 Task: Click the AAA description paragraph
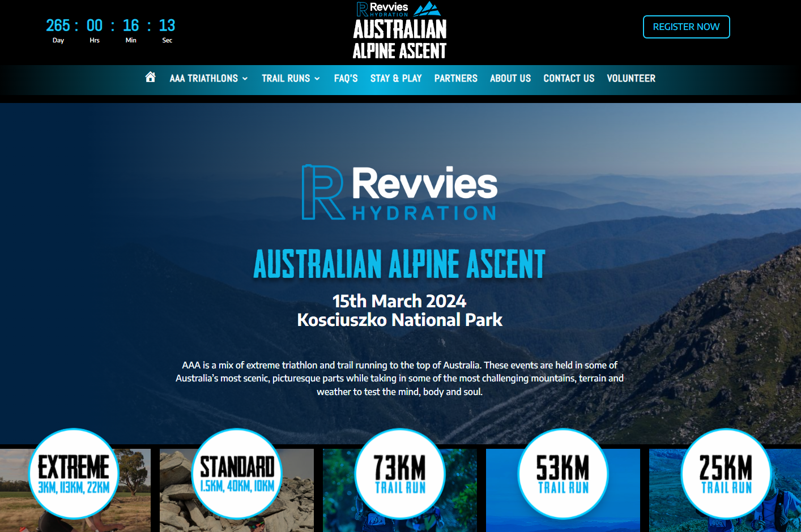(400, 378)
